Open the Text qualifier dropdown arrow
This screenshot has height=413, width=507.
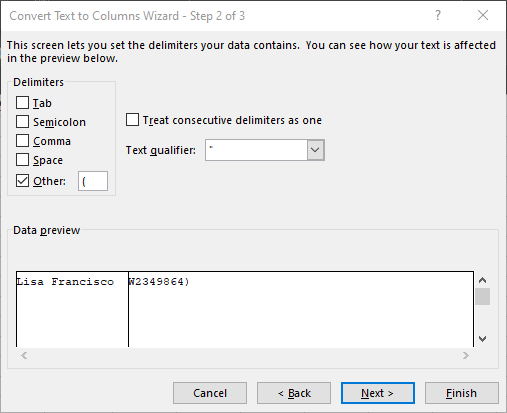coord(315,150)
